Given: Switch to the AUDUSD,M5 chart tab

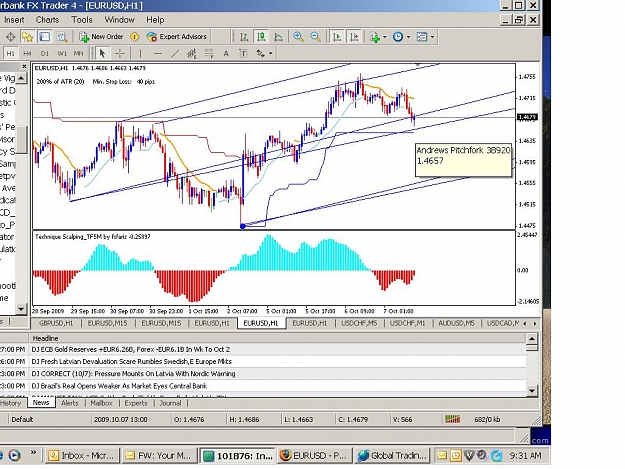Looking at the screenshot, I should click(456, 323).
